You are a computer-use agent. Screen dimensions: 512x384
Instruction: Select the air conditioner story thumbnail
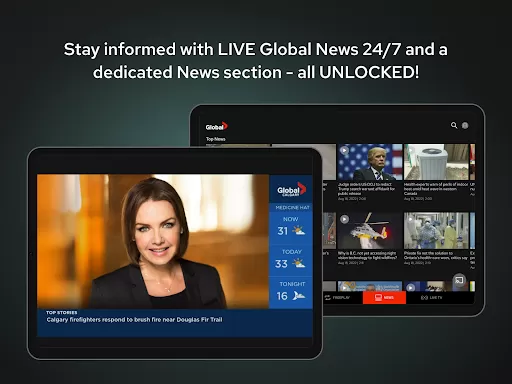coord(436,162)
